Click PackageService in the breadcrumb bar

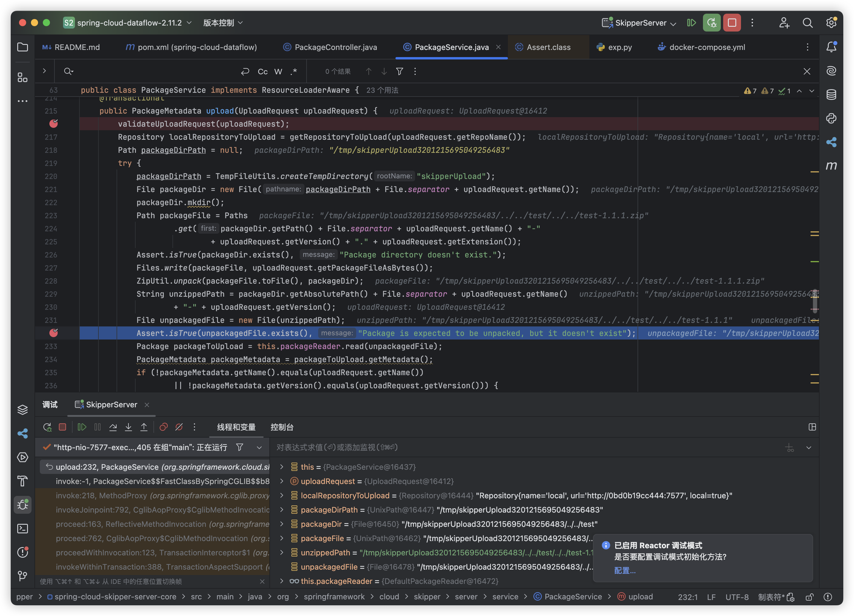(568, 597)
